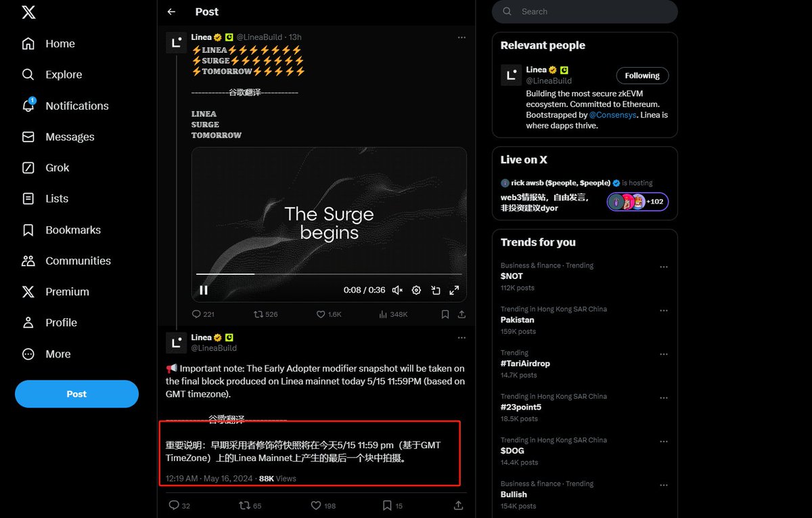This screenshot has height=518, width=812.
Task: Open Grok from the sidebar
Action: 46,168
